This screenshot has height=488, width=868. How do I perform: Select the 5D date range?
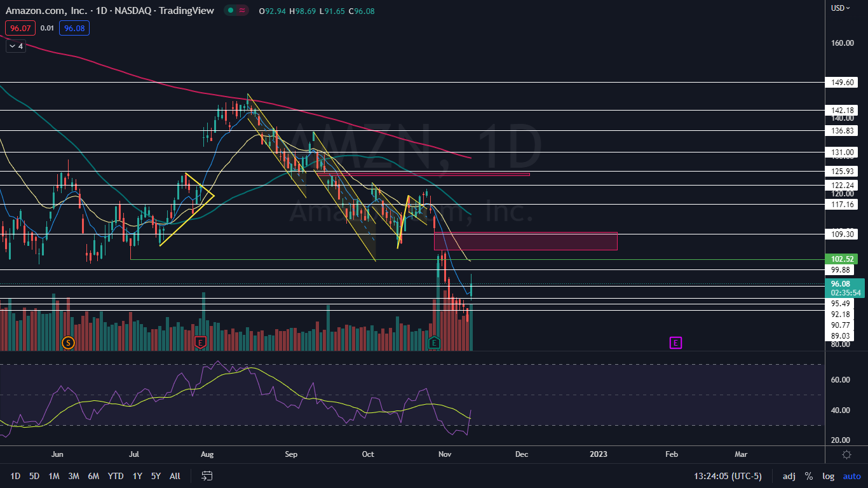tap(34, 476)
